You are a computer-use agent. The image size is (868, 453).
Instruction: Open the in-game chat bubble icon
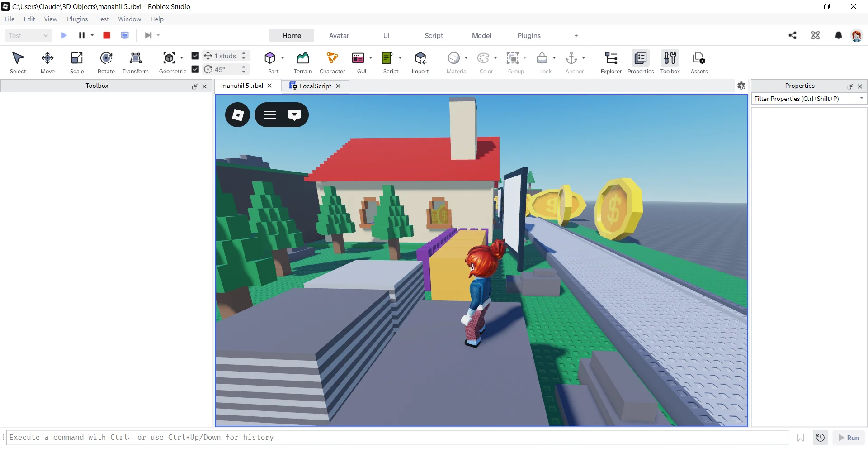[294, 115]
